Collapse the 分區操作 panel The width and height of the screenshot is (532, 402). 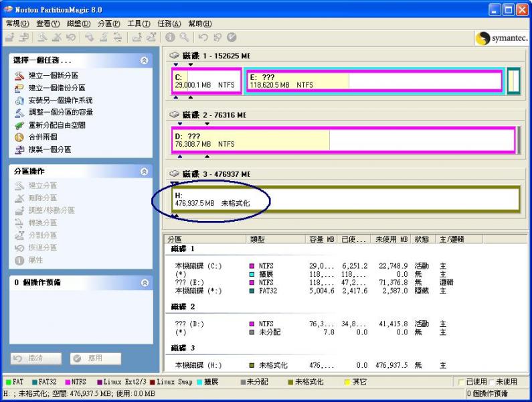pos(144,172)
